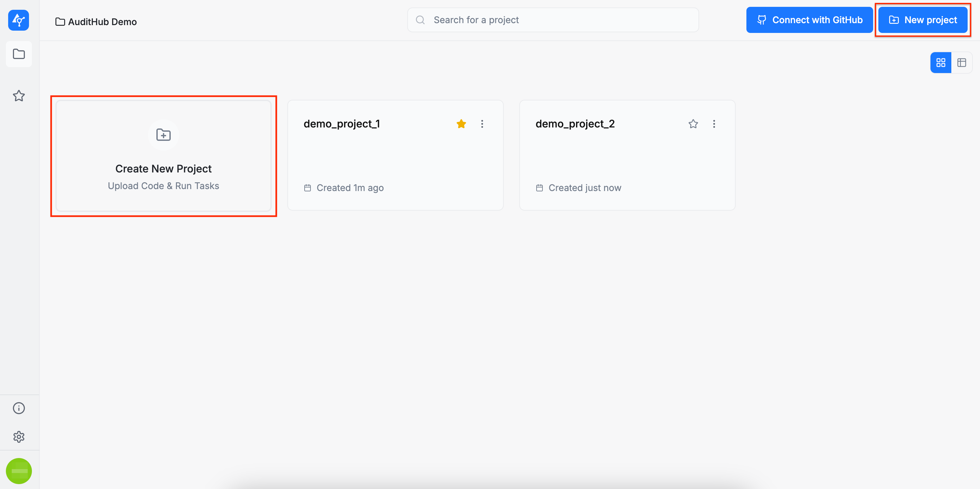Click the AuditHub logo icon
Screen dimensions: 980x489
click(x=18, y=20)
